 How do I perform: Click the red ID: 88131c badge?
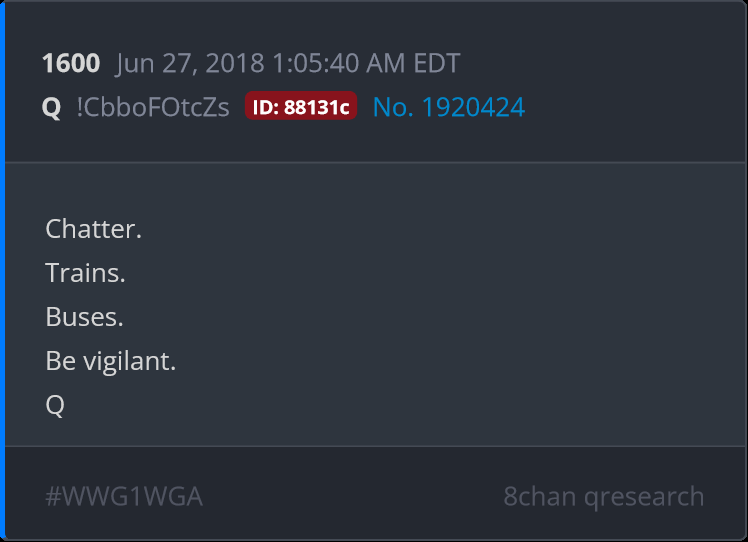301,106
